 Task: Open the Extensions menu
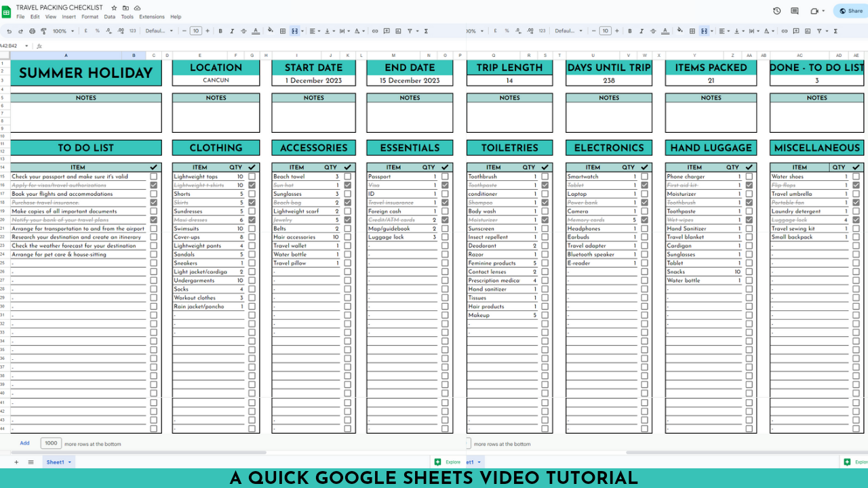[x=152, y=17]
